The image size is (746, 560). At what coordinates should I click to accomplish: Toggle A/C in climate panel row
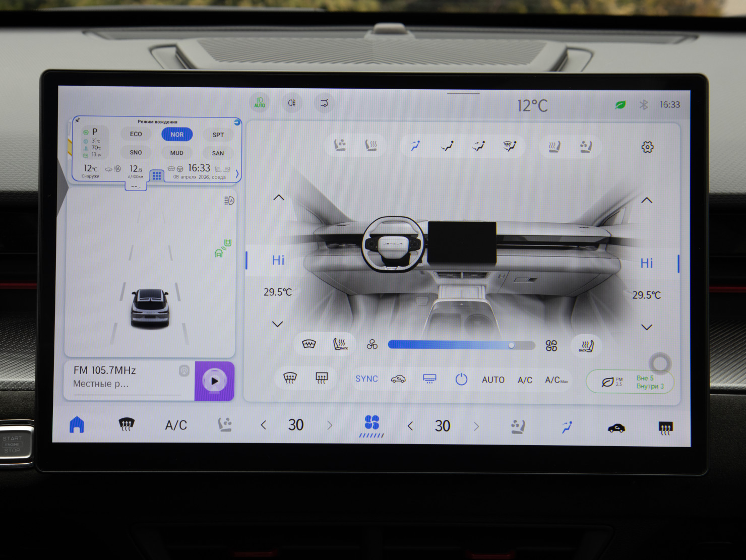point(525,380)
